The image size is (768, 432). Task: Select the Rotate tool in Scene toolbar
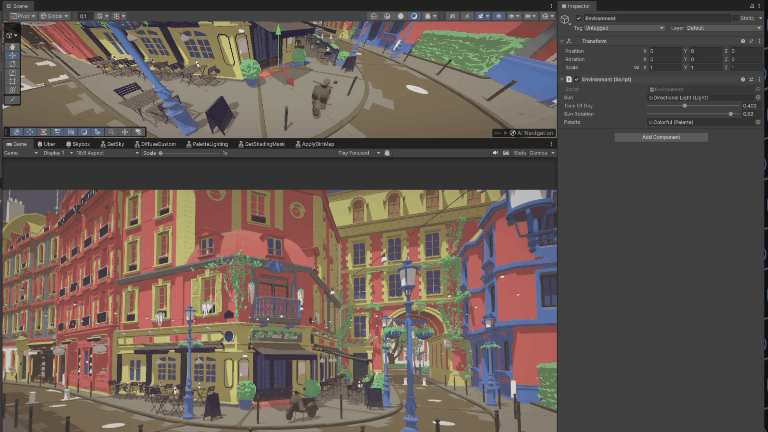pyautogui.click(x=13, y=64)
